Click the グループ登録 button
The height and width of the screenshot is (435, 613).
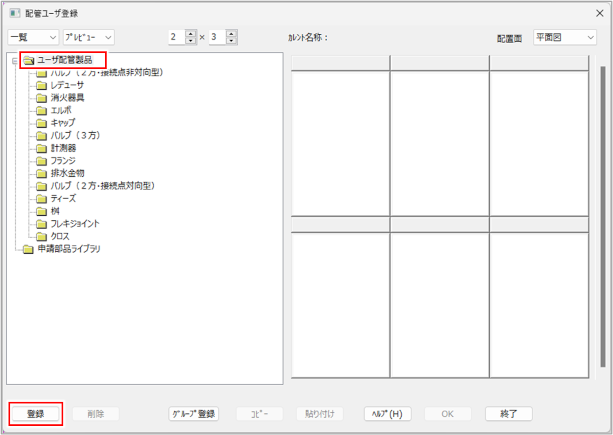(x=192, y=413)
